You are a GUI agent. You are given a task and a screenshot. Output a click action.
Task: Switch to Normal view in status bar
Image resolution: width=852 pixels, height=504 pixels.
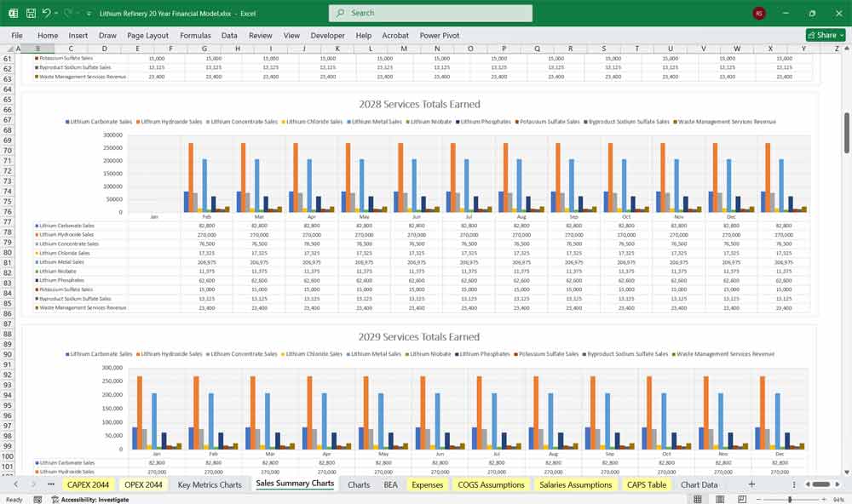(x=699, y=500)
